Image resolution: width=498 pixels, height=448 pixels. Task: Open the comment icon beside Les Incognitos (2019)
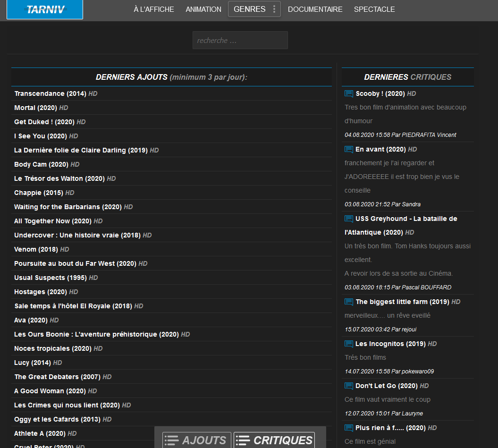(x=349, y=344)
